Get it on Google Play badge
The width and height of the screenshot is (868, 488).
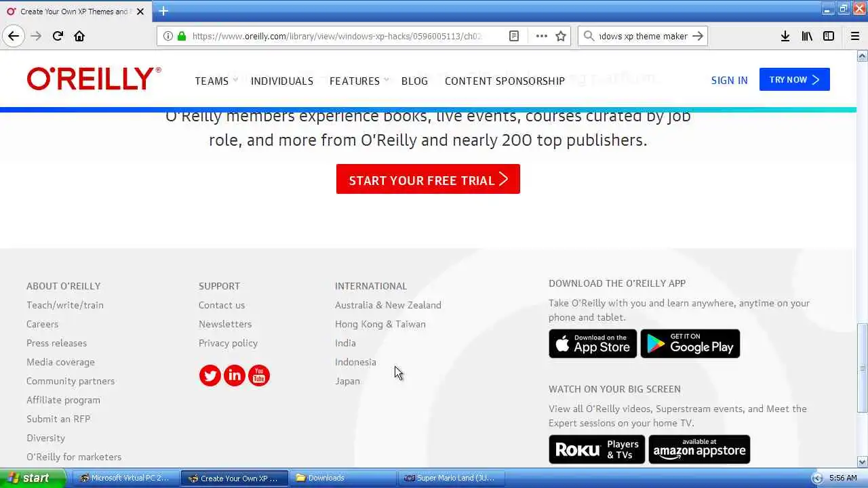(x=690, y=344)
